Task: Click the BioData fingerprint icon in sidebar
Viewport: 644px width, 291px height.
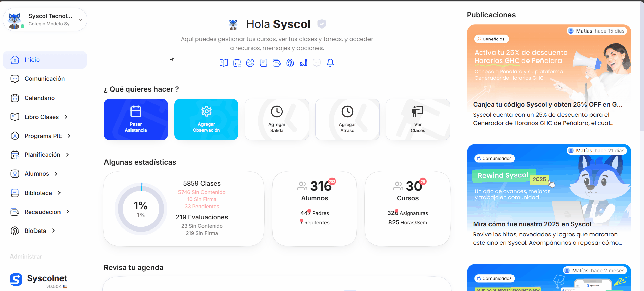Action: [x=15, y=231]
